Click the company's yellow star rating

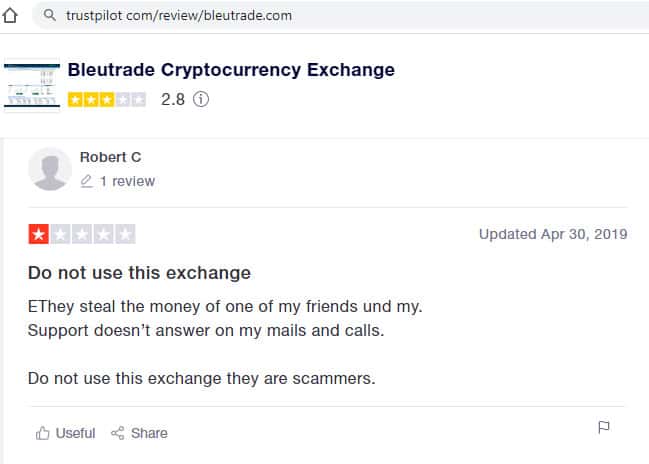[107, 99]
